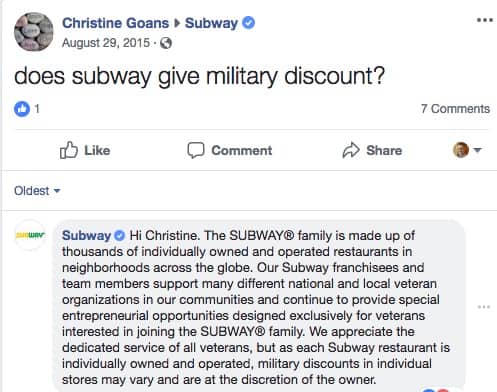Screen dimensions: 497x392
Task: Click the August 29, 2015 timestamp
Action: (106, 43)
